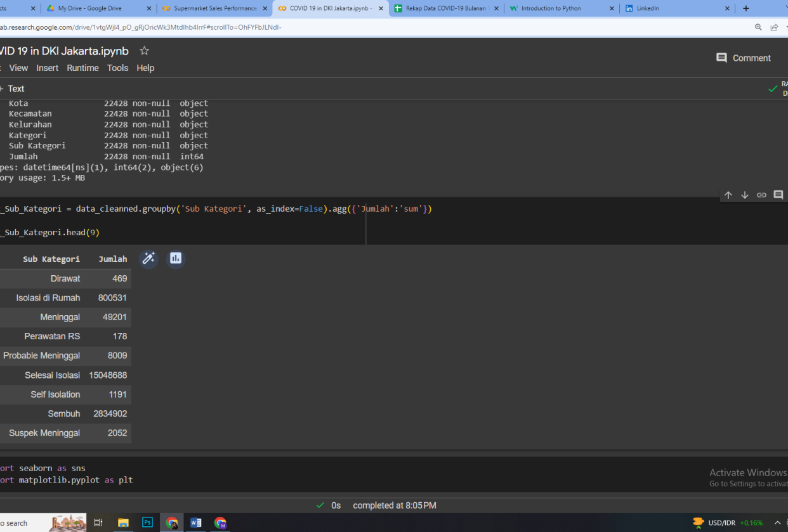
Task: Select the Dirawat row label
Action: click(65, 278)
